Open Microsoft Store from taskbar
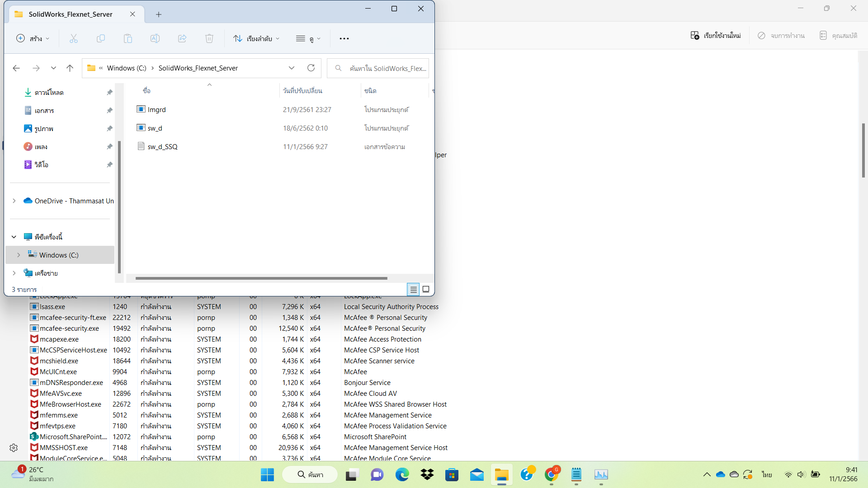Screen dimensions: 868x488 click(x=452, y=475)
